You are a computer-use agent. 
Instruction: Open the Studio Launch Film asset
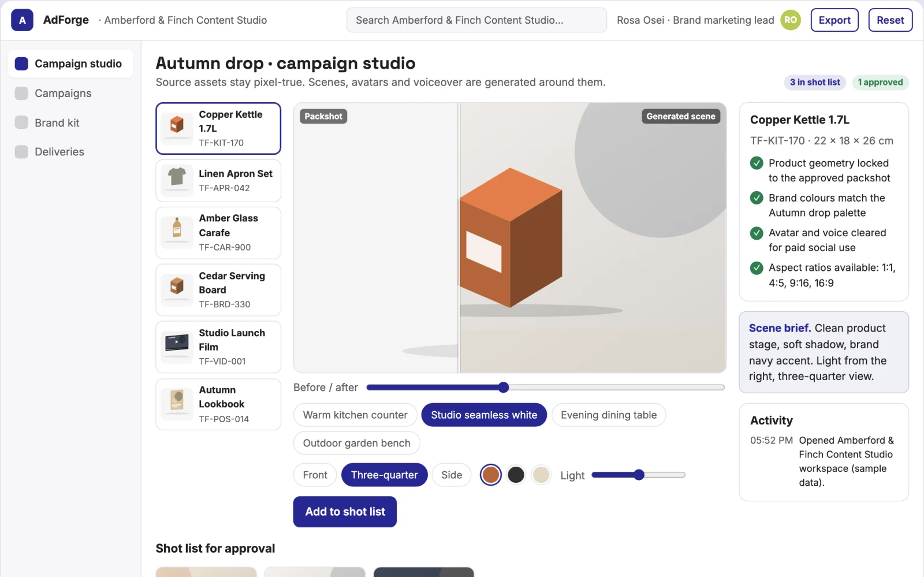(x=218, y=347)
